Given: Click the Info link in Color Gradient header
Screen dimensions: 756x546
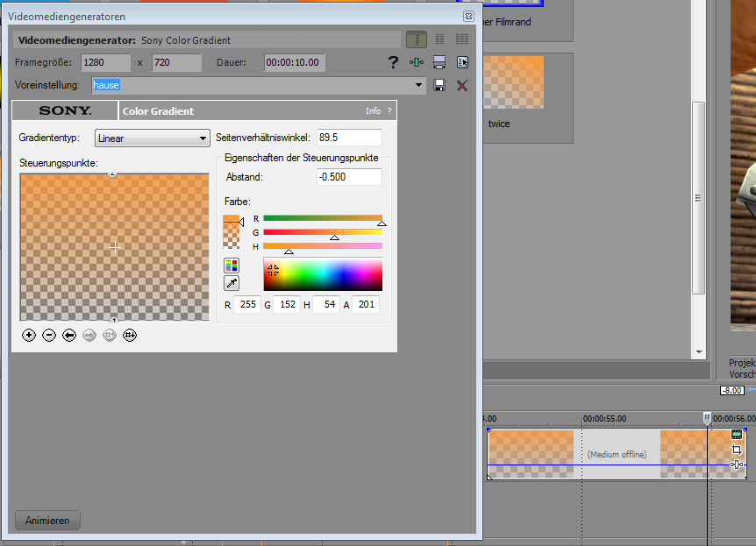Looking at the screenshot, I should coord(373,111).
